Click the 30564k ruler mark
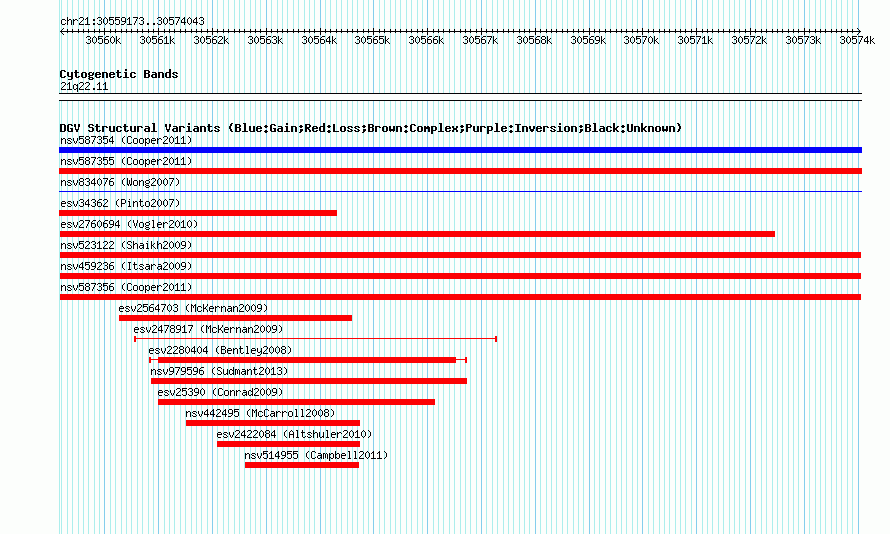The height and width of the screenshot is (534, 890). 319,40
